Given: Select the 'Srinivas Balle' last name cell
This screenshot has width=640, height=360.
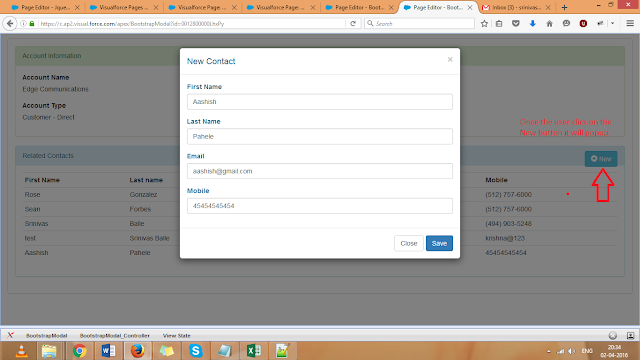Looking at the screenshot, I should pyautogui.click(x=149, y=238).
